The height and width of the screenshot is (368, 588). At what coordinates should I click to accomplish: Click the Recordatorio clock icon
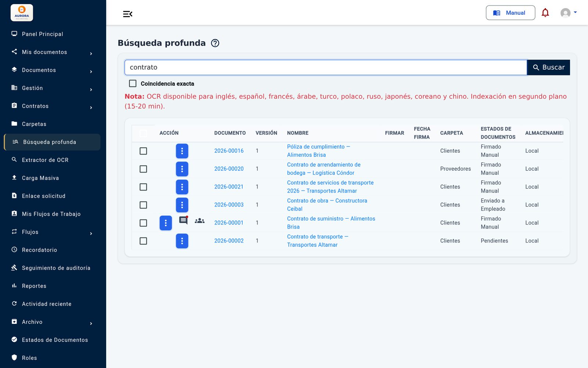coord(14,250)
